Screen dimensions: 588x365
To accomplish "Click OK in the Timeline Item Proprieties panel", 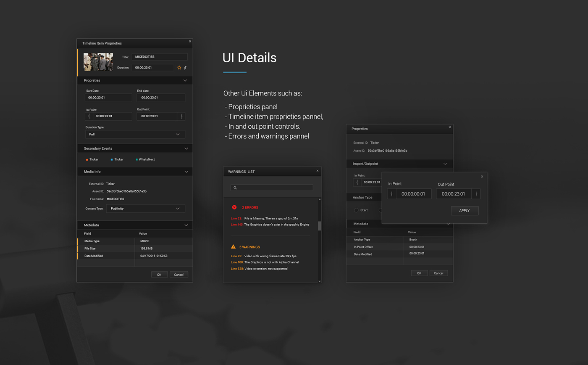I will [159, 274].
